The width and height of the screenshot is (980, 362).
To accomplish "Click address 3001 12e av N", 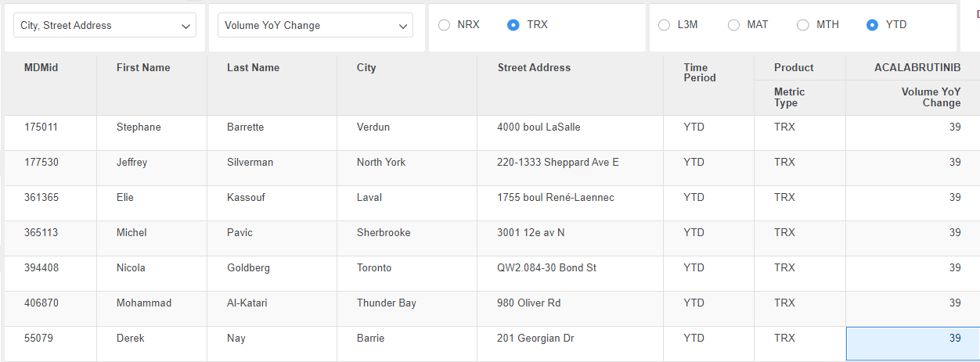I will click(x=531, y=233).
